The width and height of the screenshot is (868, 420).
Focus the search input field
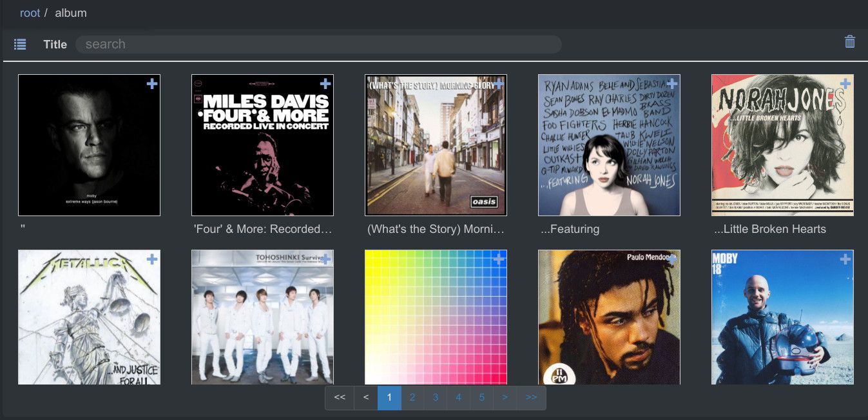tap(318, 45)
